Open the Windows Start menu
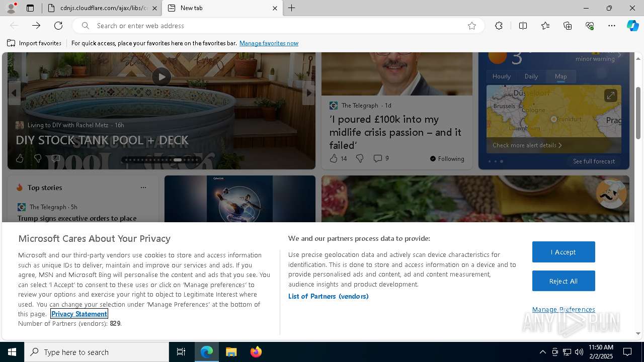This screenshot has height=362, width=644. (x=12, y=352)
